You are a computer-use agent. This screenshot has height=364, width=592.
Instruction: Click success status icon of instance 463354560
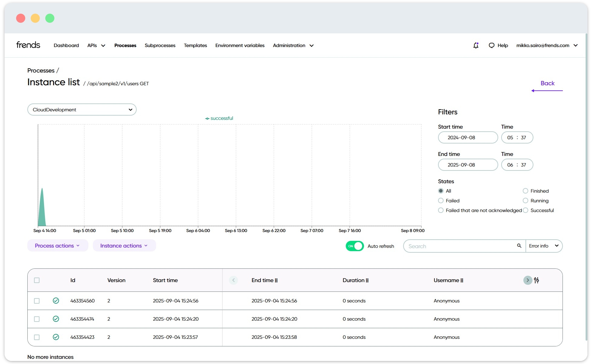click(56, 301)
